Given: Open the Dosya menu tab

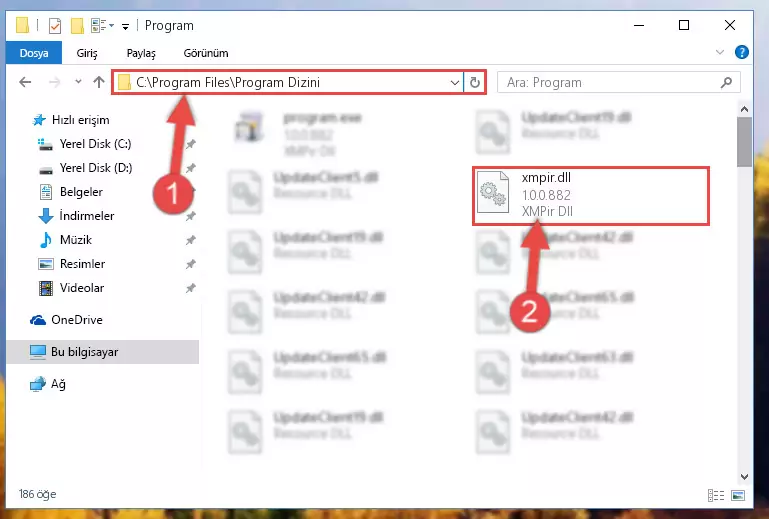Looking at the screenshot, I should (x=34, y=53).
